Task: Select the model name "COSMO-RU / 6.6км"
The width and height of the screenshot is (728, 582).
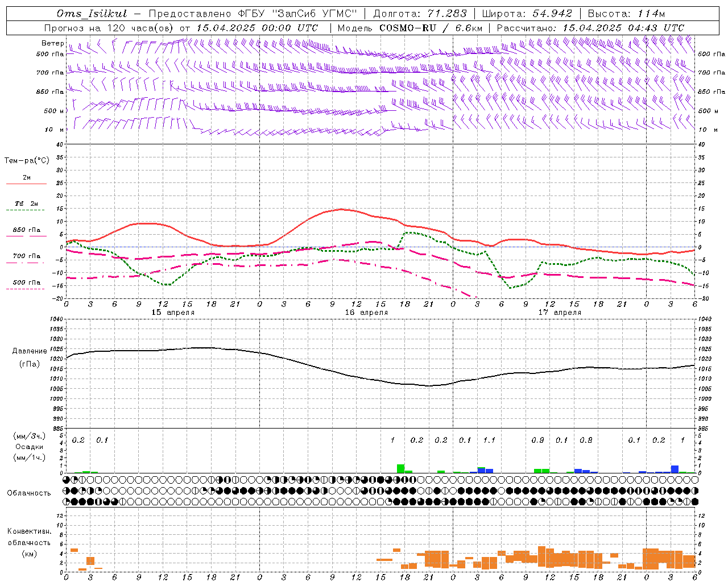Action: point(431,28)
